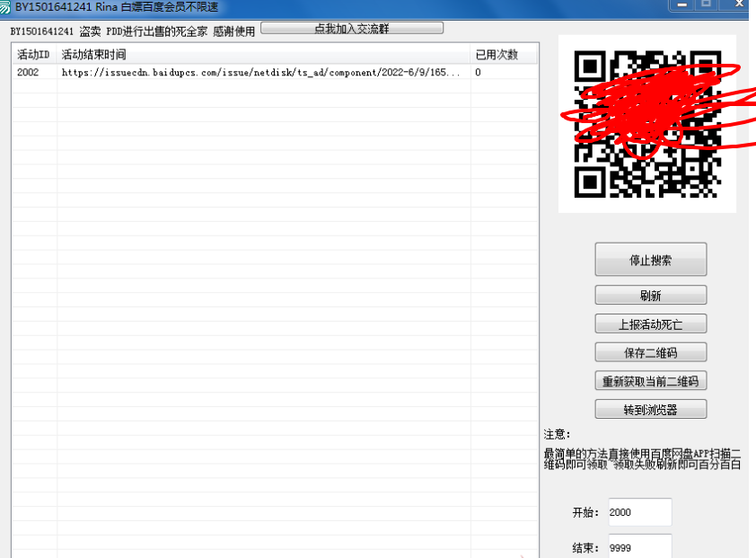Click the 点我加入交流群 button at the top
The width and height of the screenshot is (756, 558).
[354, 28]
